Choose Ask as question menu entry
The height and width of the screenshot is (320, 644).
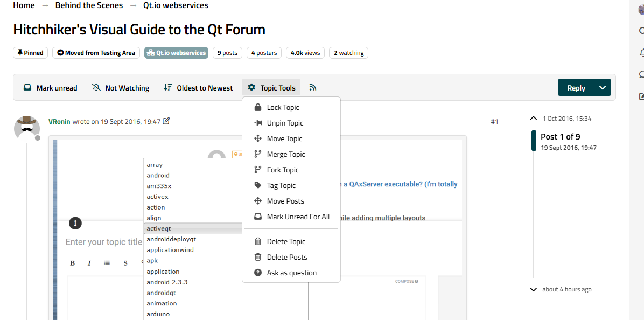point(291,273)
